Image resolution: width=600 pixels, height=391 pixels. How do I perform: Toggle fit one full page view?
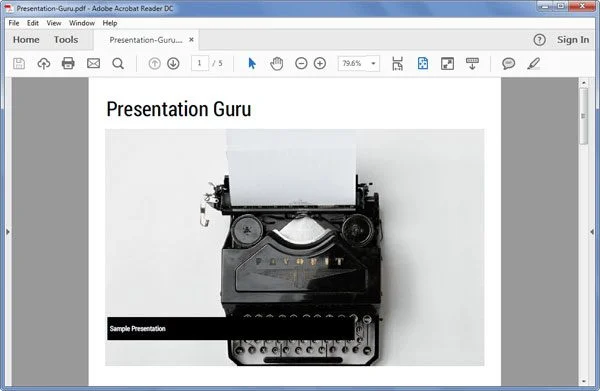click(423, 63)
